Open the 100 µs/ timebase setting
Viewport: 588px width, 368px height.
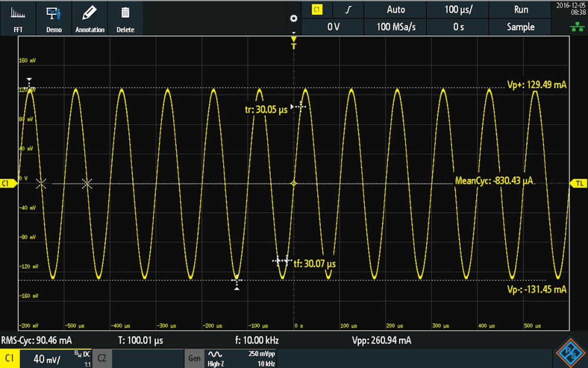[457, 9]
